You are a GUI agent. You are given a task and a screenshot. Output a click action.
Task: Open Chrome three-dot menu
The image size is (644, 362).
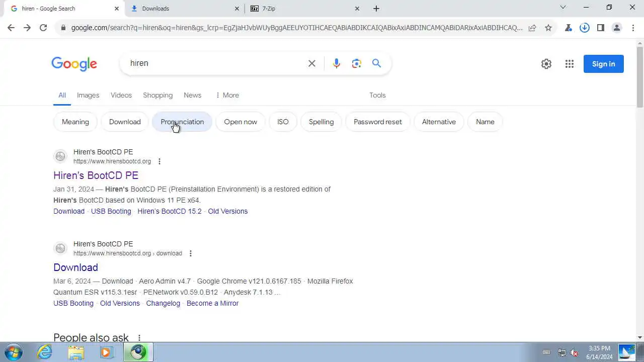click(633, 28)
